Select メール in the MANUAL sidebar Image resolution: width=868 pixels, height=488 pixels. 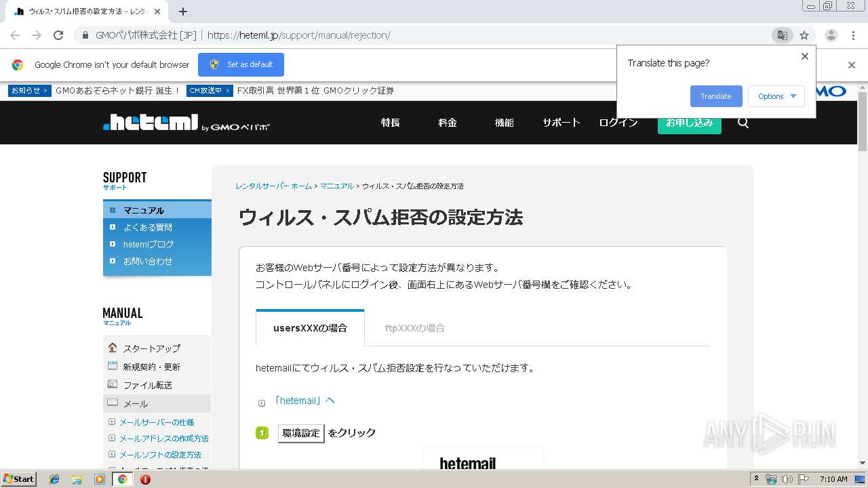pyautogui.click(x=157, y=403)
